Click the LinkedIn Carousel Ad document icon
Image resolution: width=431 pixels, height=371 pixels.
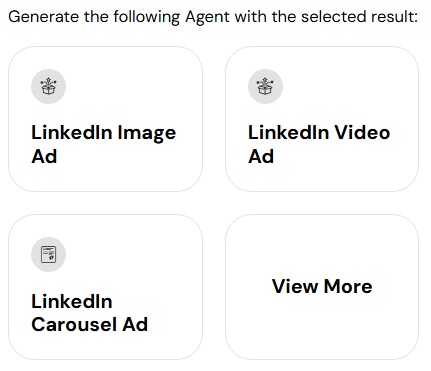coord(48,254)
